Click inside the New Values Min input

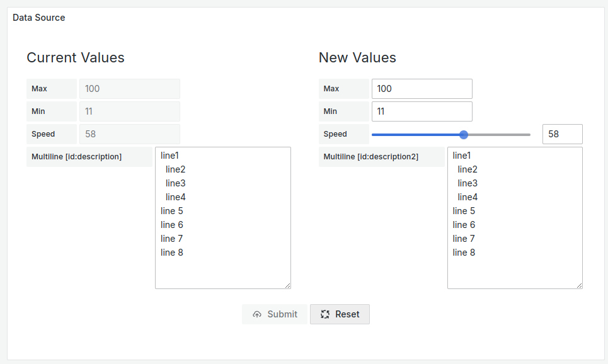tap(421, 111)
